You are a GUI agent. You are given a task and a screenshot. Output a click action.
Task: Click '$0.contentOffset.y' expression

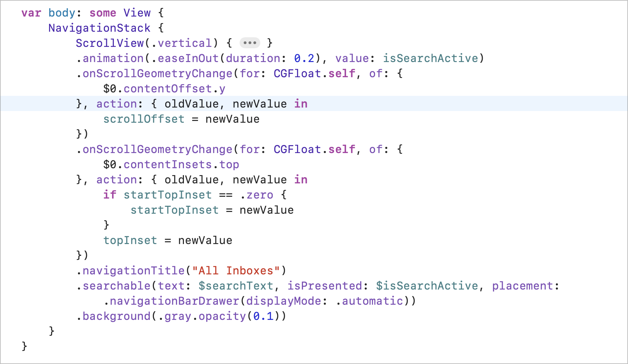click(164, 89)
